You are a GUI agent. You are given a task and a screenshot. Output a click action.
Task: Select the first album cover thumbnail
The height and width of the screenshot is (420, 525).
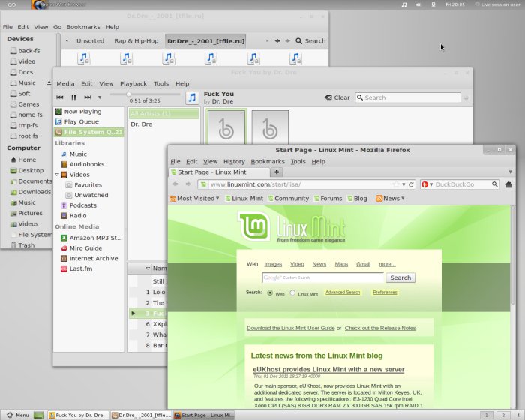pos(226,128)
